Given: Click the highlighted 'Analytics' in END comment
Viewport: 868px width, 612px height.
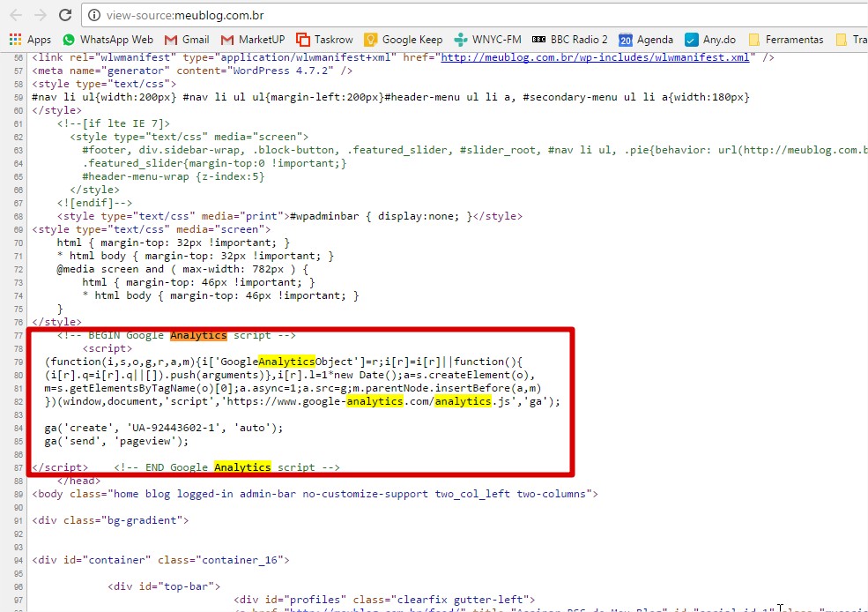Looking at the screenshot, I should click(242, 467).
